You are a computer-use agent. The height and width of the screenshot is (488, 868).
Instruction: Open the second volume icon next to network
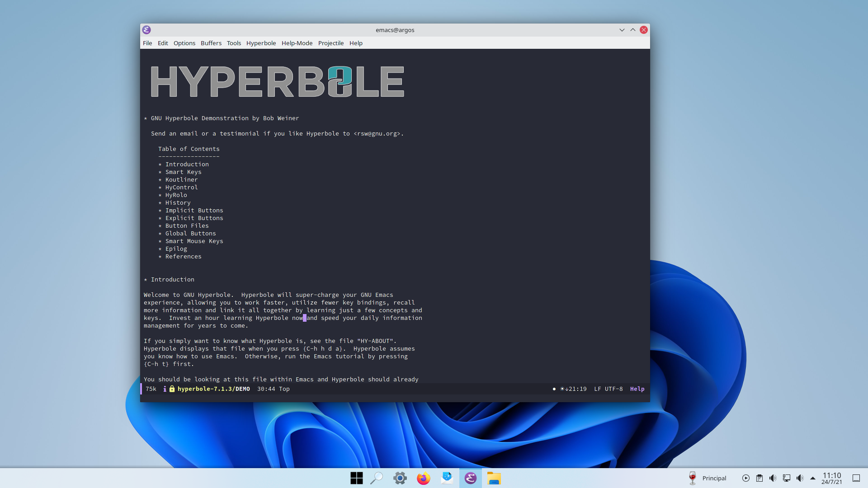click(800, 478)
